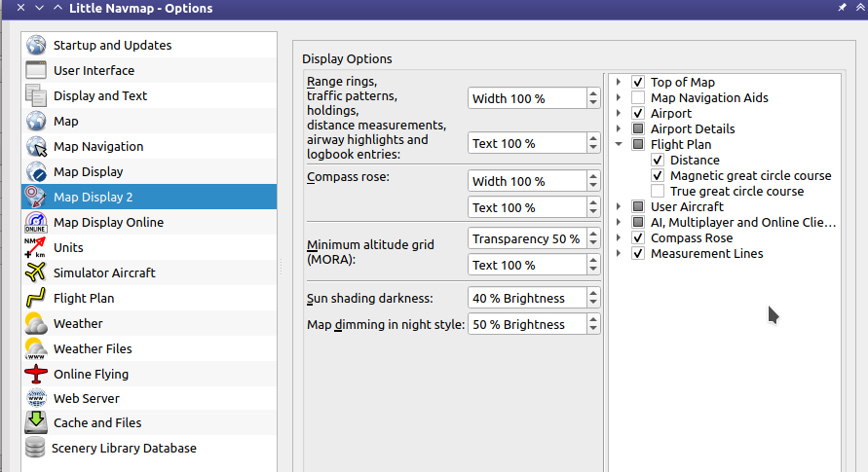Uncheck the Distance checkbox
868x472 pixels.
[658, 161]
